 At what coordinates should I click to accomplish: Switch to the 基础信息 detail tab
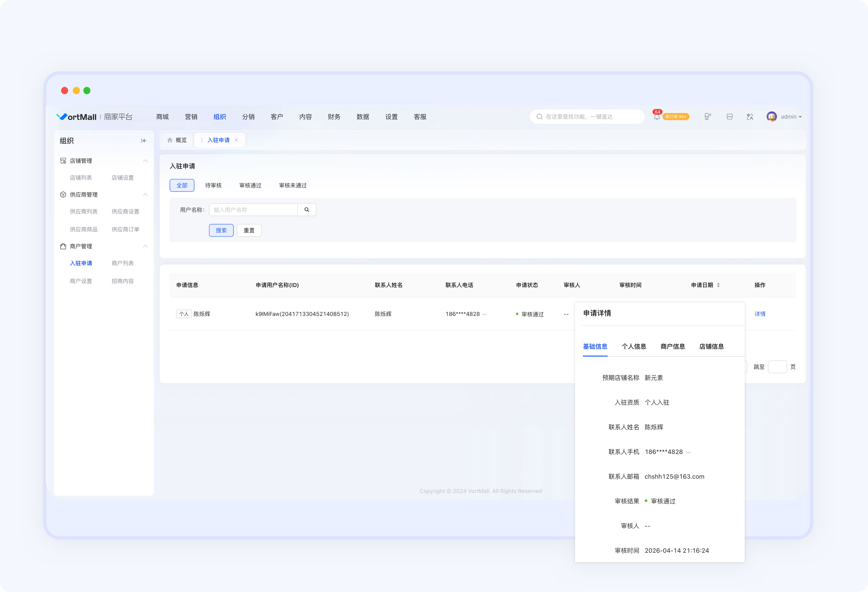pos(595,346)
